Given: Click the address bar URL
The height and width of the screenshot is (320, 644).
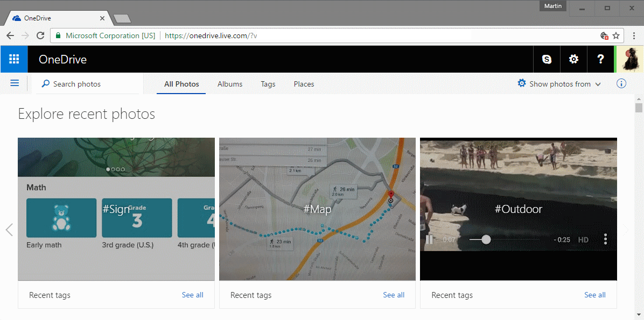Looking at the screenshot, I should coord(211,35).
